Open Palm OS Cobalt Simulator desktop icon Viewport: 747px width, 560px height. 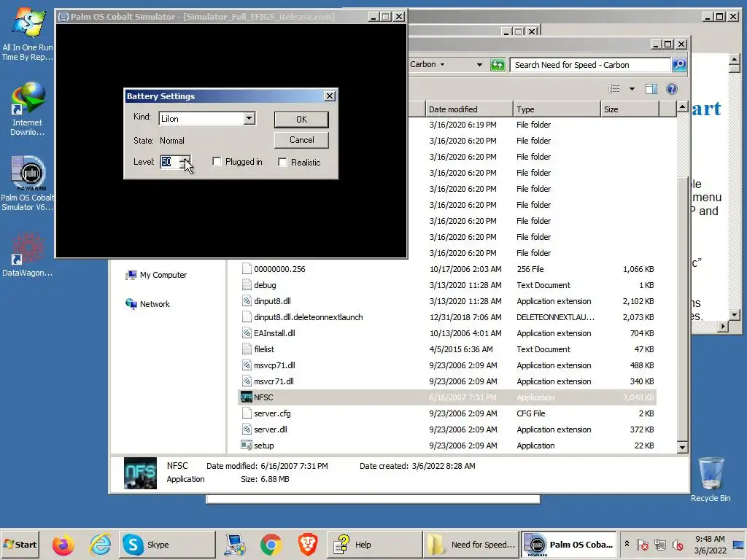(28, 183)
